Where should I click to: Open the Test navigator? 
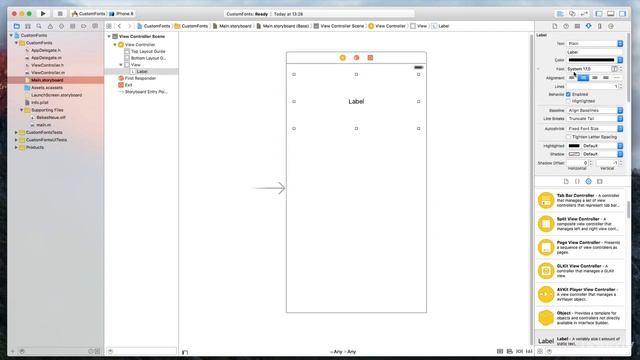(61, 26)
